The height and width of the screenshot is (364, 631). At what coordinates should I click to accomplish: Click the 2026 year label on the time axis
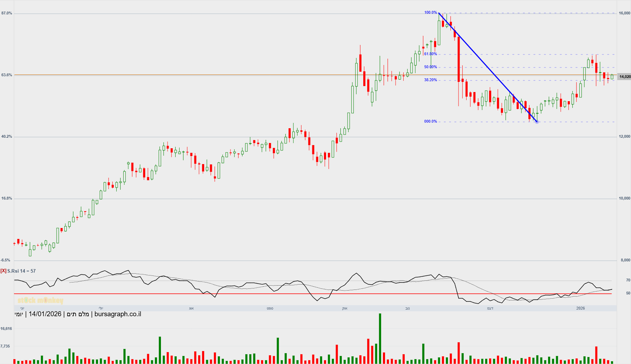click(x=581, y=308)
